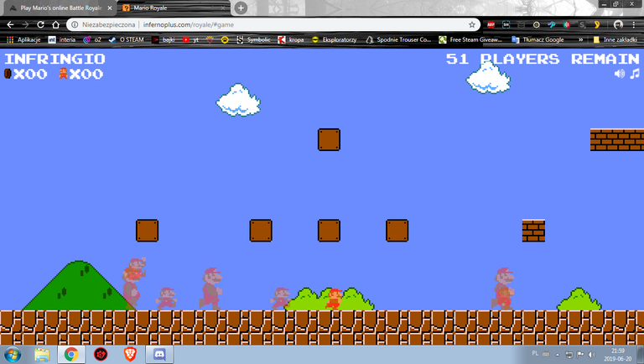Click the high question block above the middle
The width and height of the screenshot is (644, 364).
[329, 140]
